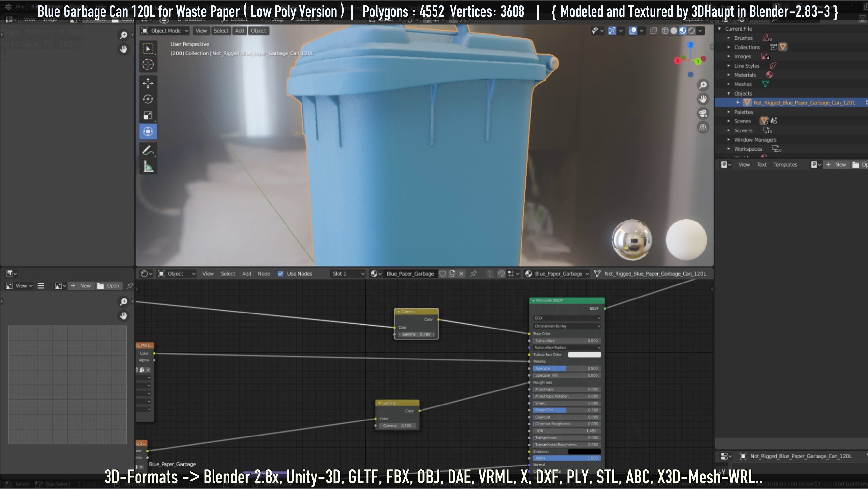This screenshot has width=868, height=489.
Task: Switch viewport to rendered shading
Action: pos(691,31)
